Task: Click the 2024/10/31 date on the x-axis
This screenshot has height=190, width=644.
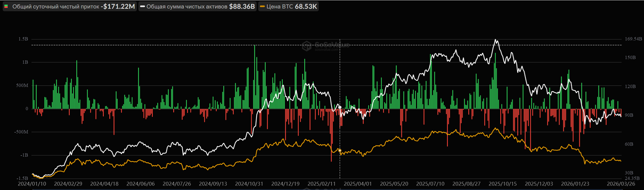Action: [x=249, y=184]
